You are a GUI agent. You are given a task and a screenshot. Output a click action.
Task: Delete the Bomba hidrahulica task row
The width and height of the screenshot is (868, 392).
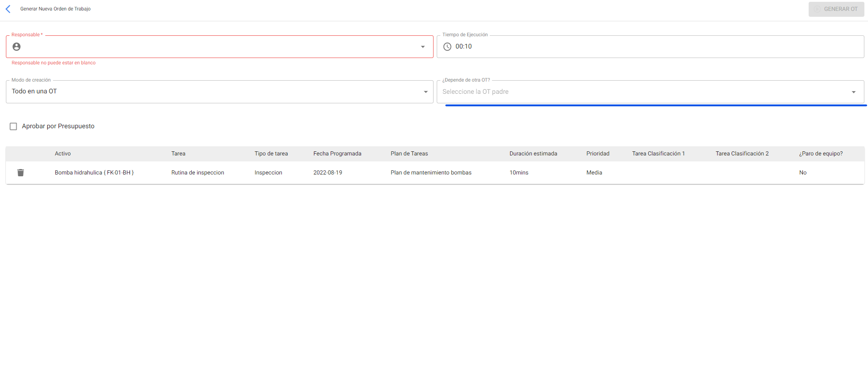coord(20,173)
